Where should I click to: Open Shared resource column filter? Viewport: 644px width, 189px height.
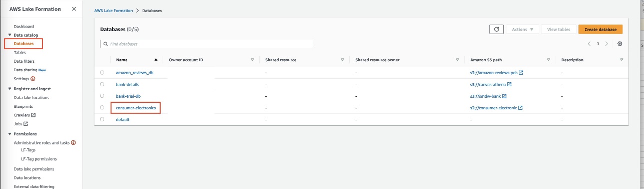click(342, 60)
